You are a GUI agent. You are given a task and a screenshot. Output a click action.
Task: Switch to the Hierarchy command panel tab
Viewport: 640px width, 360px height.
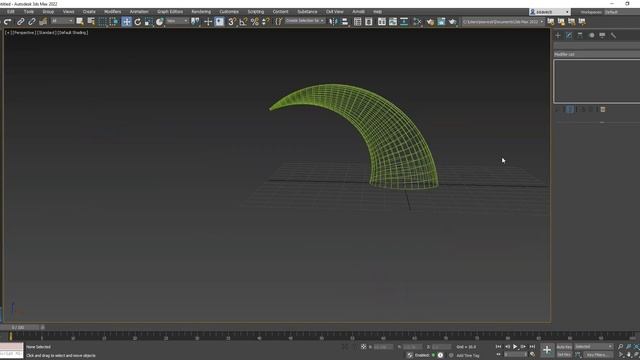(580, 36)
